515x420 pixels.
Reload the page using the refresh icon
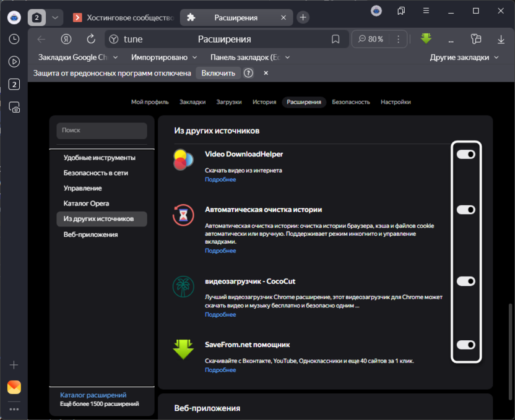[91, 39]
